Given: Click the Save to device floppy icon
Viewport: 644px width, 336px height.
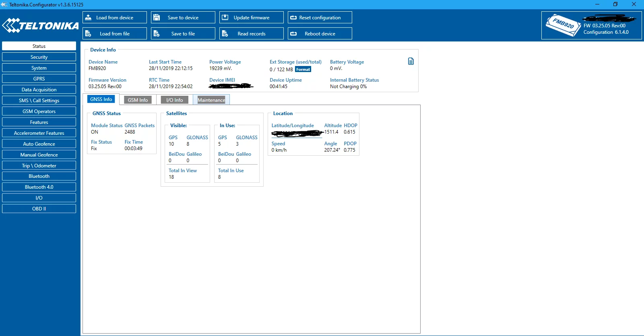Looking at the screenshot, I should tap(157, 17).
